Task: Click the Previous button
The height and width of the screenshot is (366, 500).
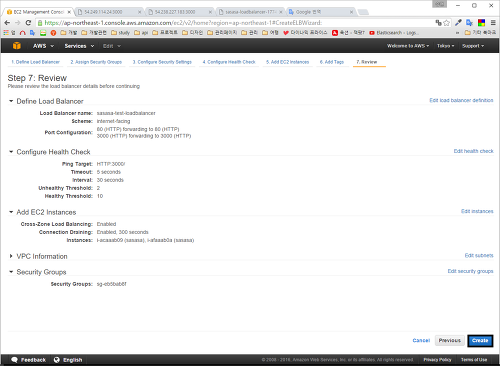Action: (450, 340)
